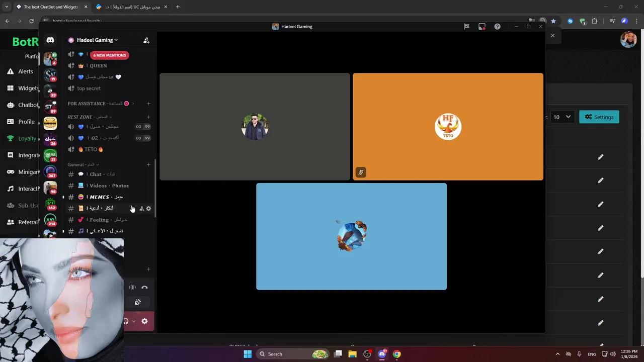Image resolution: width=644 pixels, height=362 pixels.
Task: Click Windows taskbar Search box
Action: pos(293,354)
